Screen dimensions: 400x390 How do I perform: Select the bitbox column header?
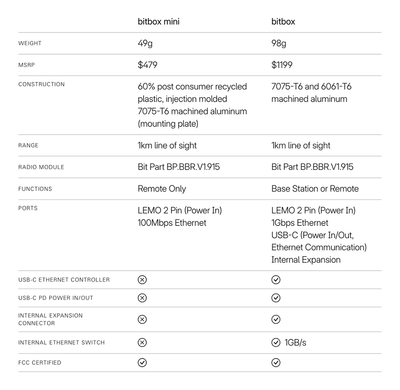coord(283,22)
